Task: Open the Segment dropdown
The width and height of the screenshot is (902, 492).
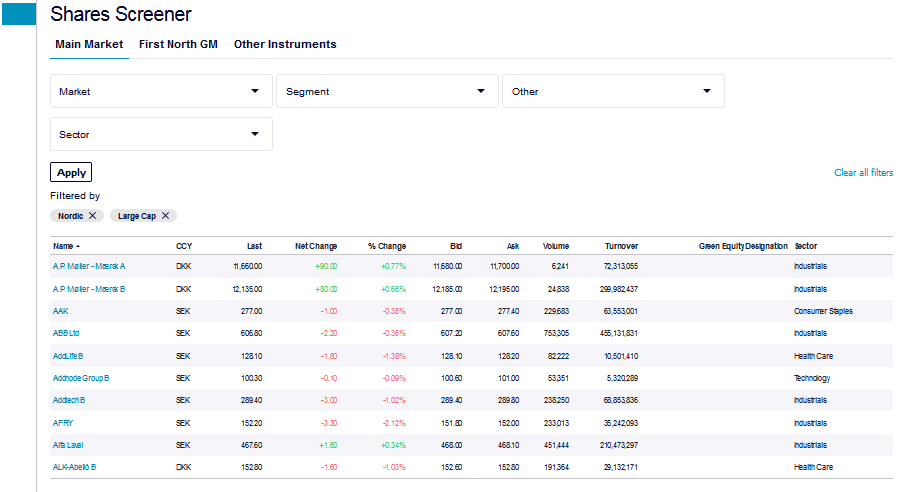Action: [387, 91]
